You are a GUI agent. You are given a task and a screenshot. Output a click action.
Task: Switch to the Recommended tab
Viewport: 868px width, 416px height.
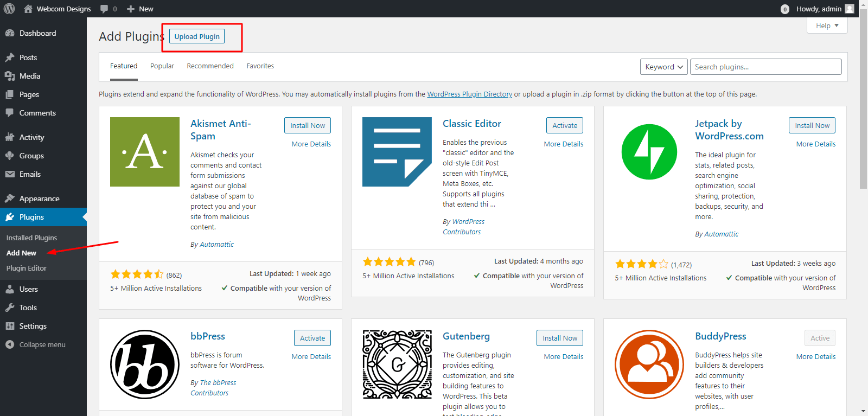click(210, 66)
